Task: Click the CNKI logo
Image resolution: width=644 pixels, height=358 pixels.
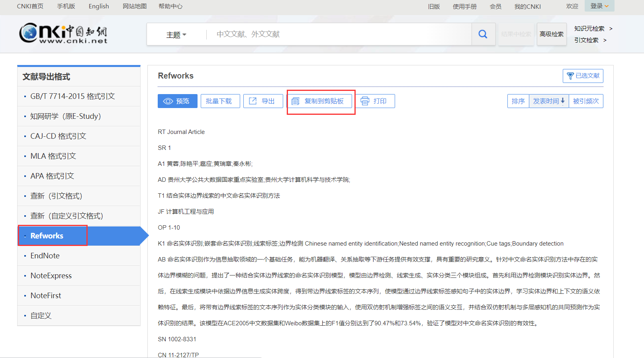Action: tap(63, 33)
